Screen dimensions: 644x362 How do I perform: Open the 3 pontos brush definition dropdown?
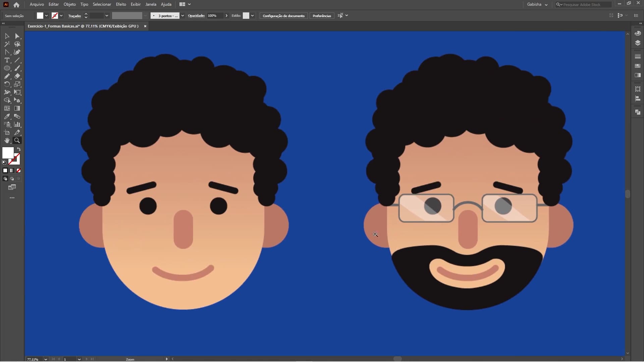click(182, 16)
